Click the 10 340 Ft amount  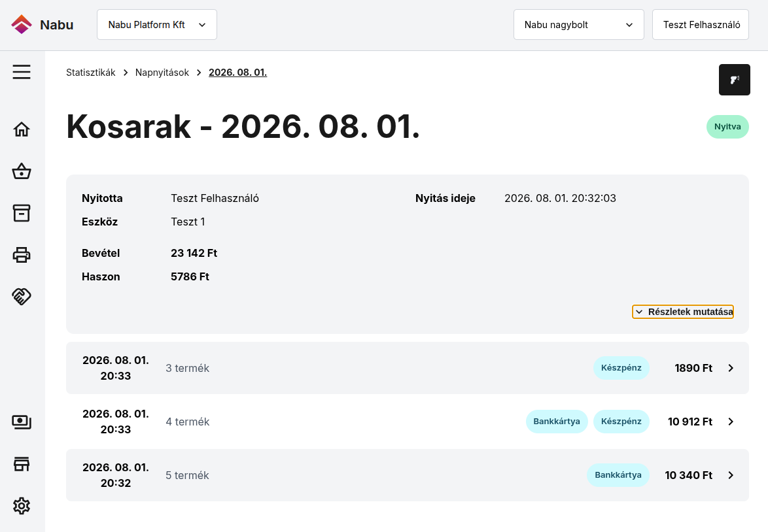tap(688, 475)
